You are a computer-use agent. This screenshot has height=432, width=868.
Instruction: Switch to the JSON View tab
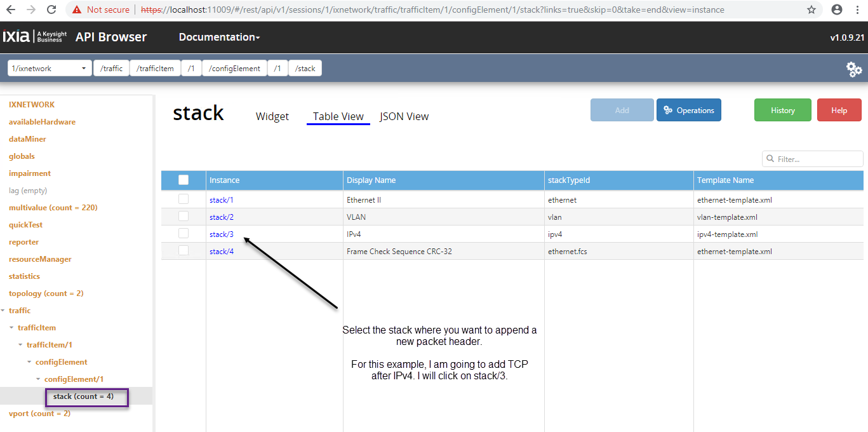[404, 116]
